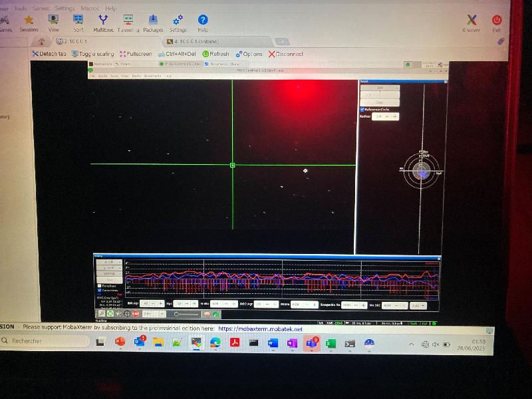Open MobaXterm Sessions toolbar icon
The width and height of the screenshot is (532, 399).
click(29, 23)
